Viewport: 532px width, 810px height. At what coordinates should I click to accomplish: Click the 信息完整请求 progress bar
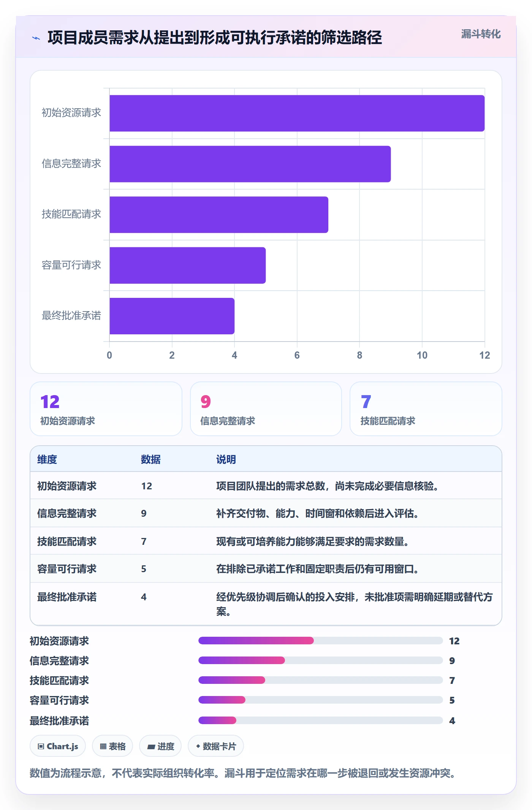pos(321,660)
